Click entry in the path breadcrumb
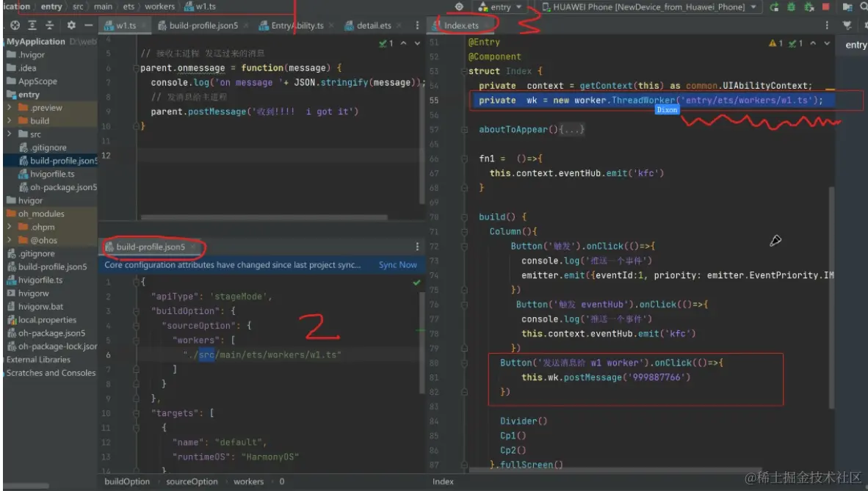This screenshot has height=491, width=868. (x=51, y=7)
